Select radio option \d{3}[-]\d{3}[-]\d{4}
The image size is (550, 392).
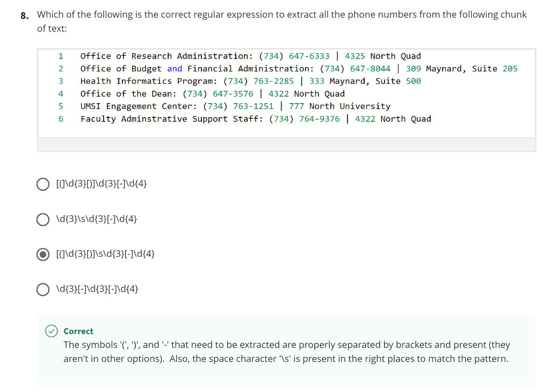[43, 289]
